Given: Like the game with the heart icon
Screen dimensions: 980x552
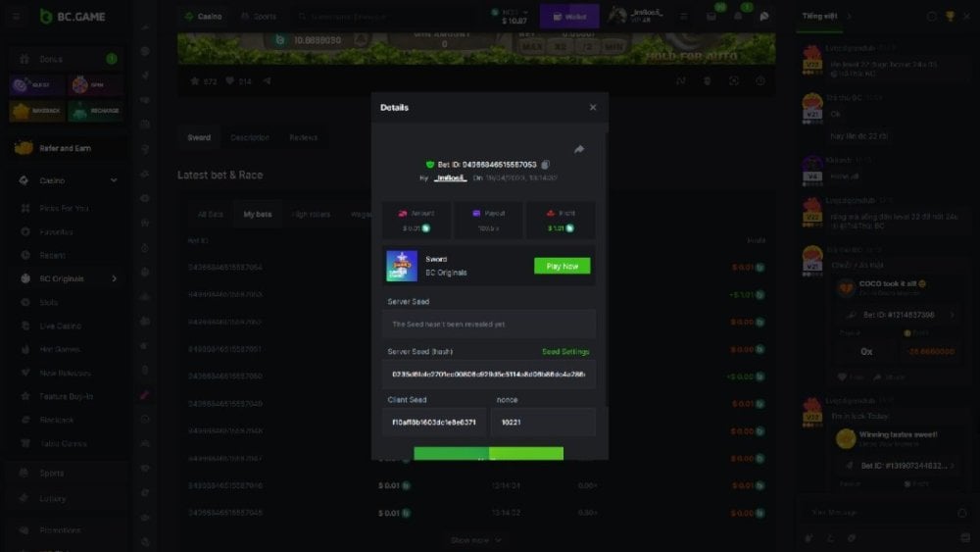Looking at the screenshot, I should (x=230, y=81).
